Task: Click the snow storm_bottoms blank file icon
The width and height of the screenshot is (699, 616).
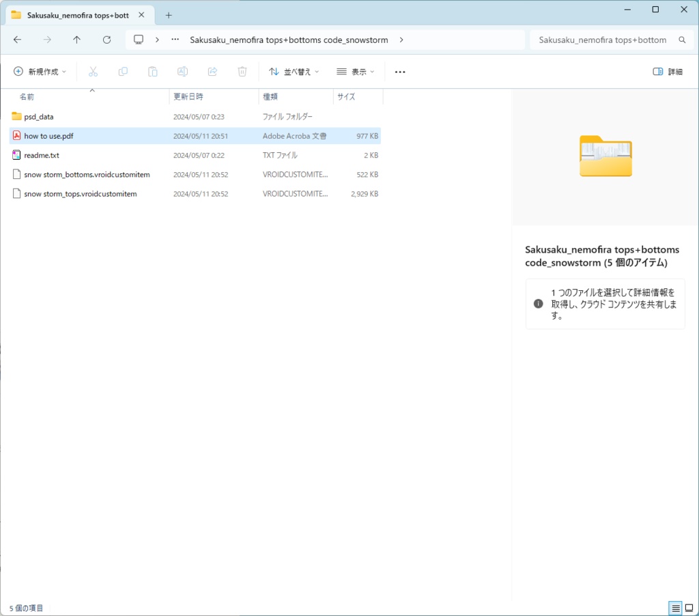Action: coord(16,174)
